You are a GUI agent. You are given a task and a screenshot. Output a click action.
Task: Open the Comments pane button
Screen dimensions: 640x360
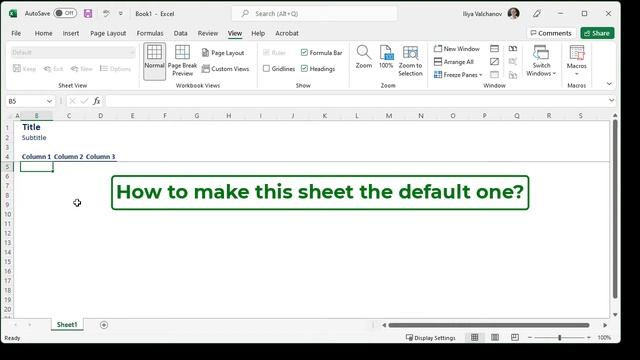pos(551,33)
